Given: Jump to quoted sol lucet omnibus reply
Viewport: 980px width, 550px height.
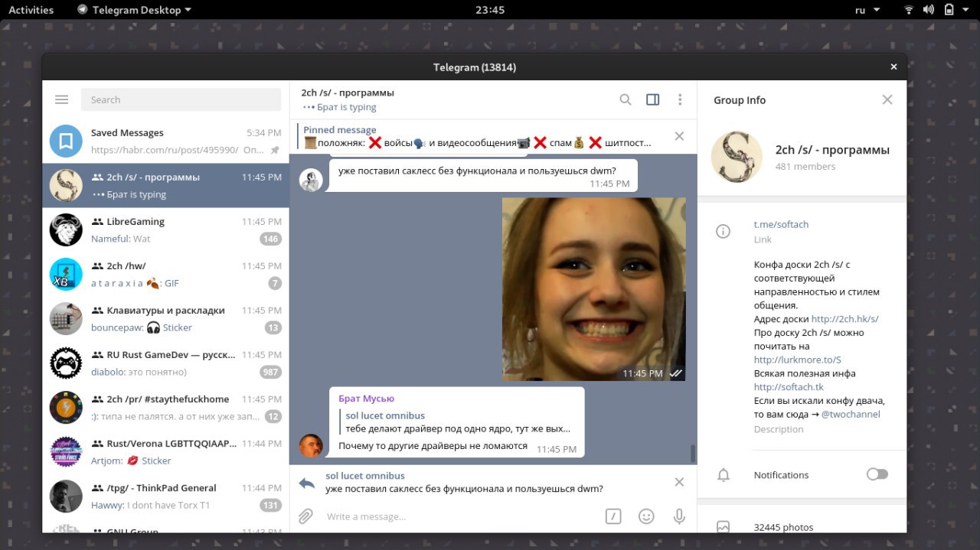Looking at the screenshot, I should pos(457,422).
